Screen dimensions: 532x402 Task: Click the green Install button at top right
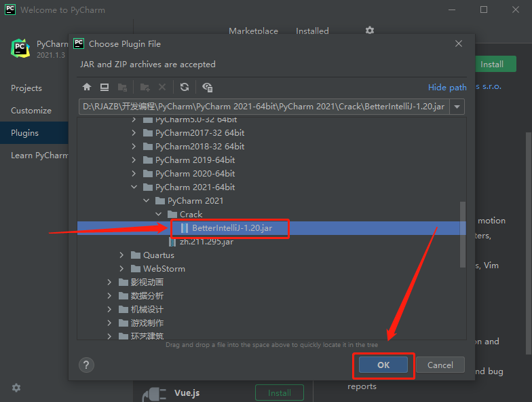[x=495, y=64]
